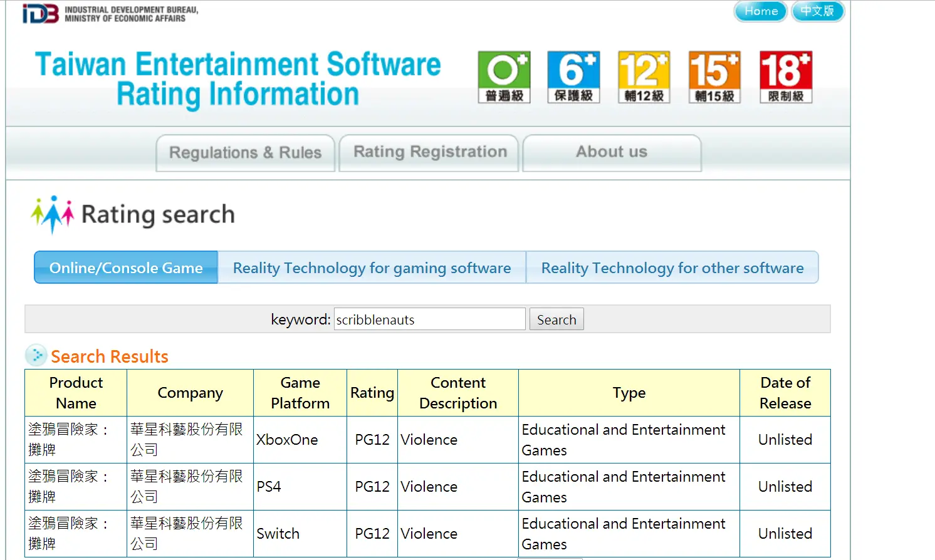Open the Rating Registration menu

429,153
